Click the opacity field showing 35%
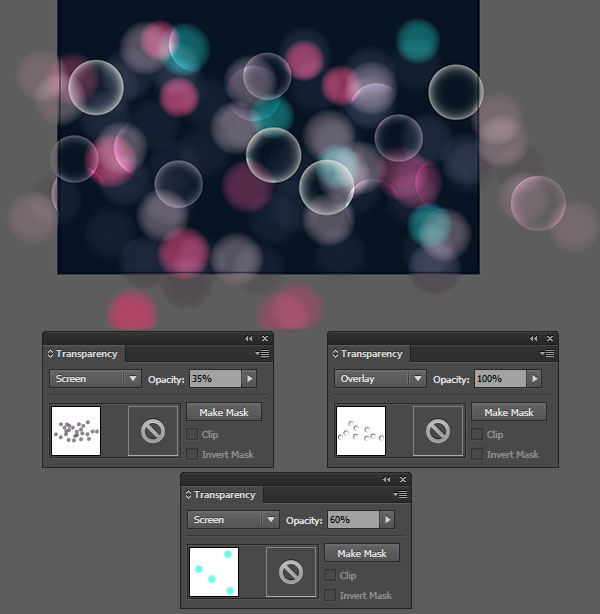The image size is (600, 614). (x=215, y=379)
